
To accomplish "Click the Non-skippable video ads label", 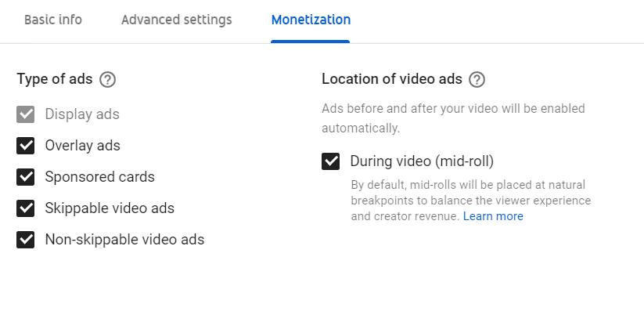I will point(124,239).
